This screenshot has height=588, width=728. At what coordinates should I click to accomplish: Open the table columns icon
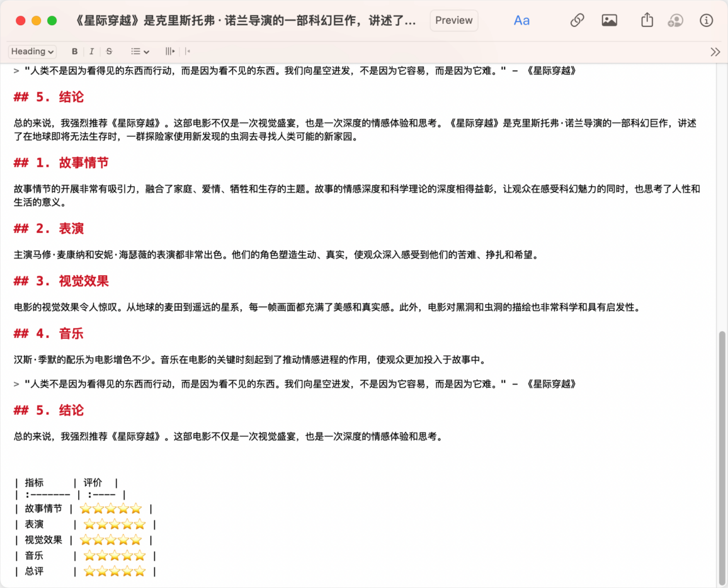pos(170,52)
